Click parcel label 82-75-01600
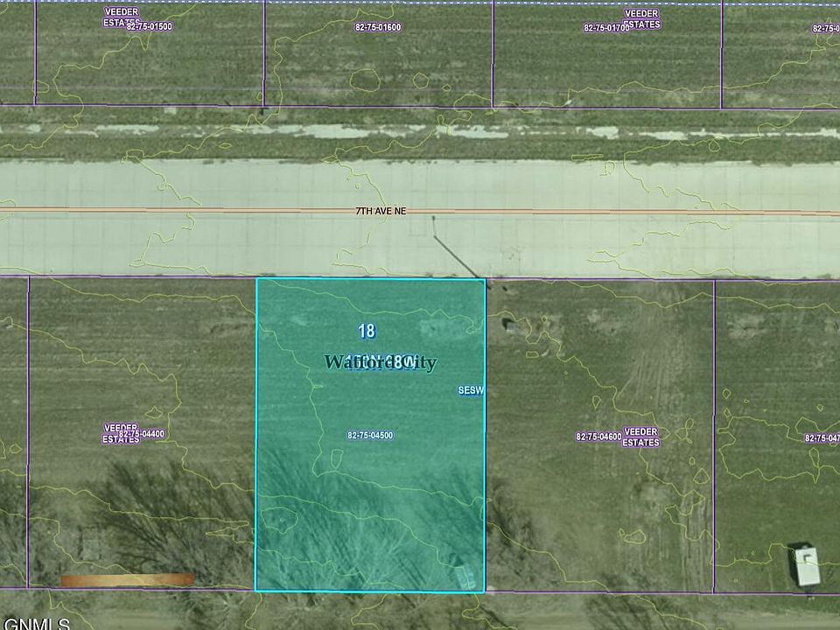This screenshot has height=630, width=840. pyautogui.click(x=378, y=27)
